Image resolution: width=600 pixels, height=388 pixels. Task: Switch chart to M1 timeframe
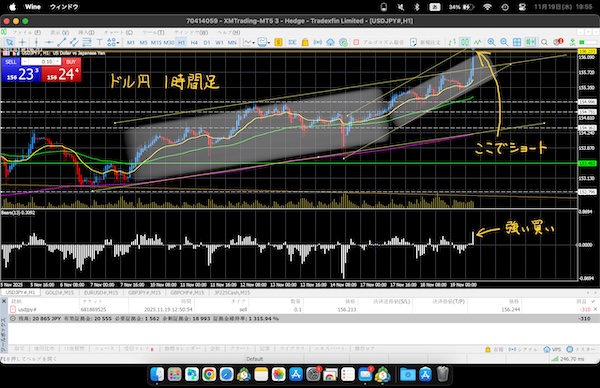(x=130, y=42)
